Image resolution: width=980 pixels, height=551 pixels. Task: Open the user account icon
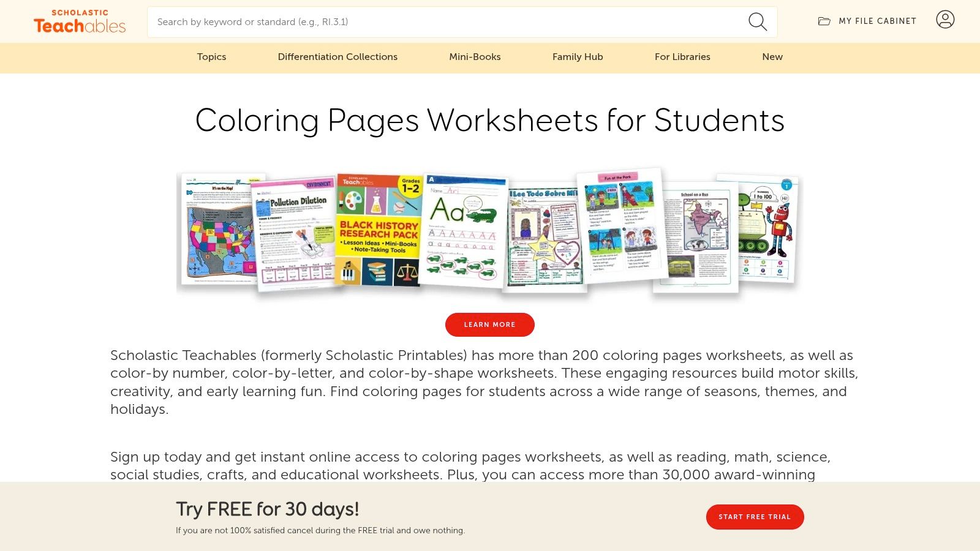946,20
